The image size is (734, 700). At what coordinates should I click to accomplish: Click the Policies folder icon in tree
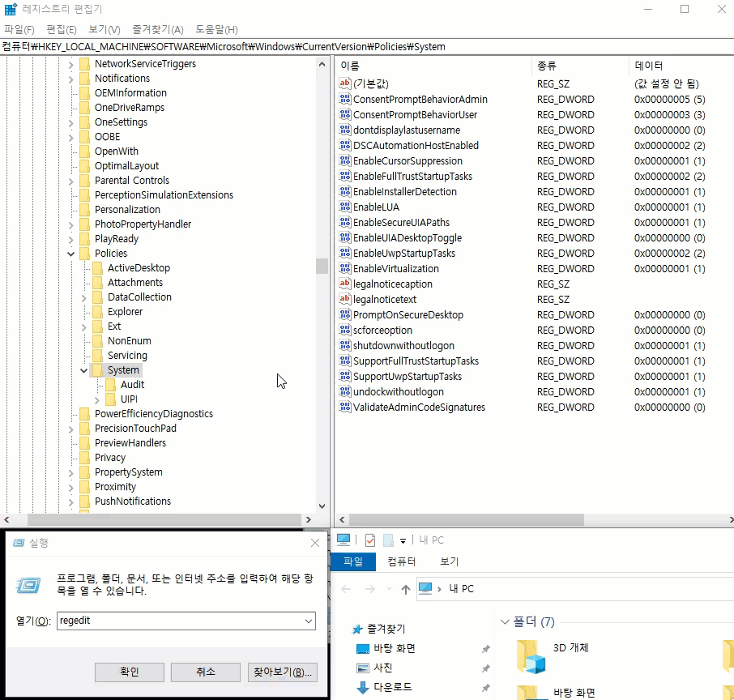click(x=85, y=254)
